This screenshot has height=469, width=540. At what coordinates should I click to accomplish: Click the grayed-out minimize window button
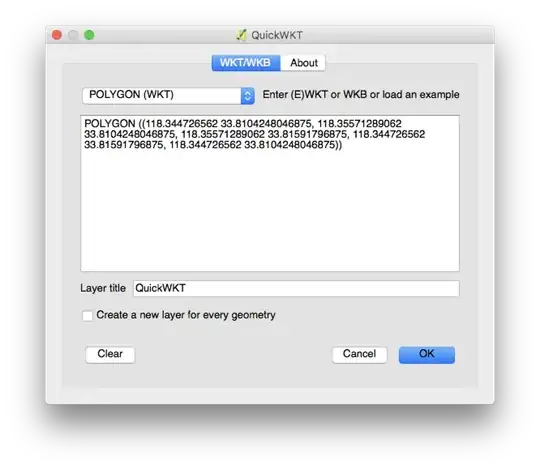pyautogui.click(x=73, y=35)
